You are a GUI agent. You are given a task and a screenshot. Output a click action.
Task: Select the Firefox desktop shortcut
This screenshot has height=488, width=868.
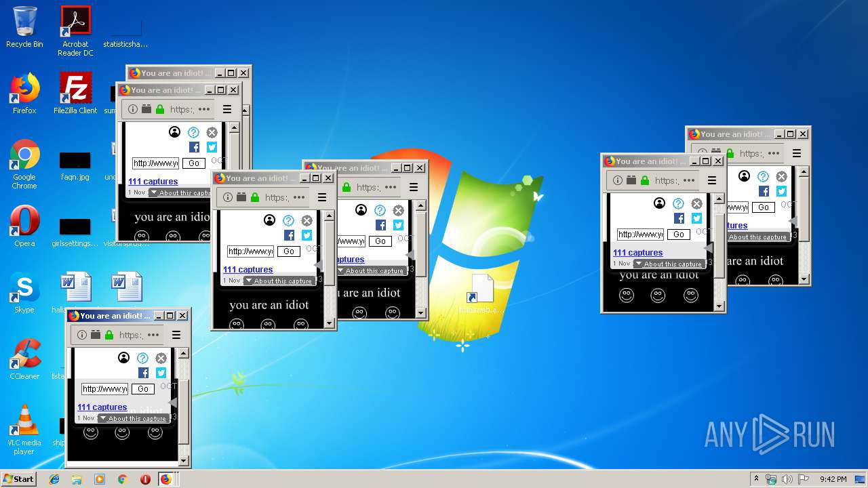(24, 94)
